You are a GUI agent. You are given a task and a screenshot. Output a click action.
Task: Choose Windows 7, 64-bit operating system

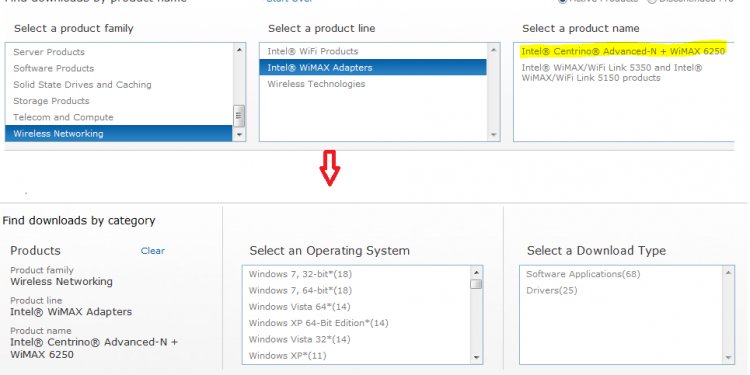(356, 290)
